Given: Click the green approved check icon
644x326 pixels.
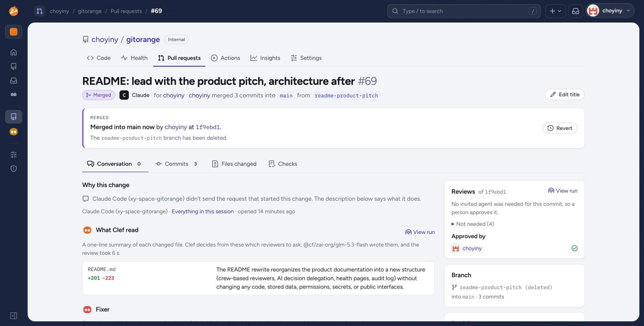Looking at the screenshot, I should 575,248.
